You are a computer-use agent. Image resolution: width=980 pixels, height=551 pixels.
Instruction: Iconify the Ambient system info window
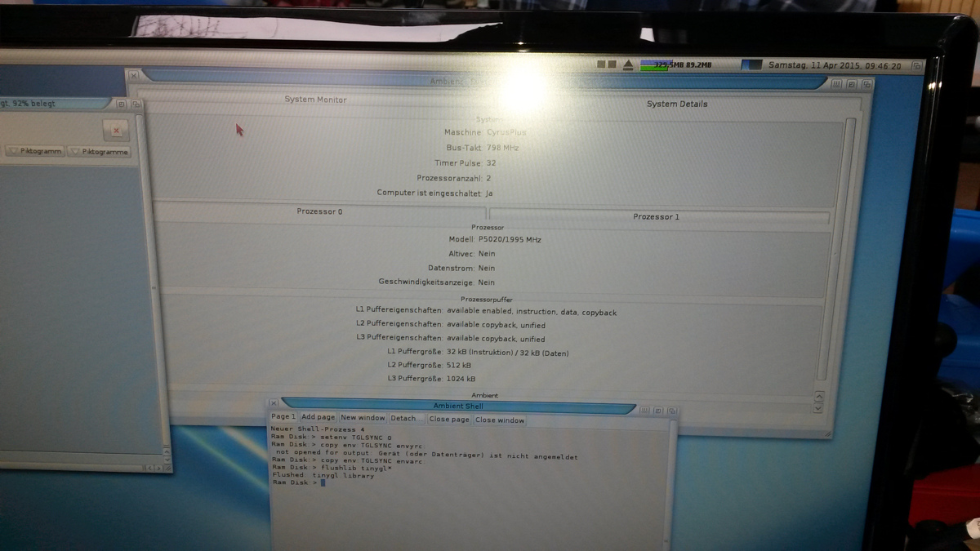[x=837, y=84]
